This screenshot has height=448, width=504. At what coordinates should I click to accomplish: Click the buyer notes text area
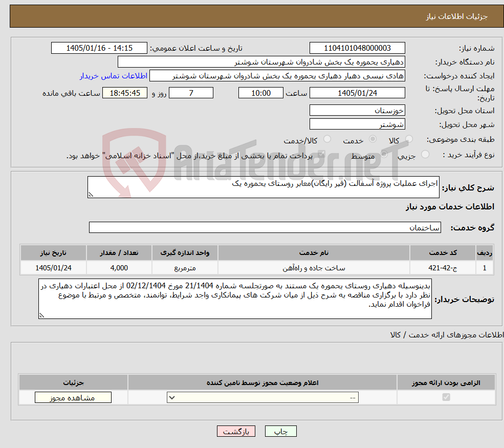coord(235,299)
